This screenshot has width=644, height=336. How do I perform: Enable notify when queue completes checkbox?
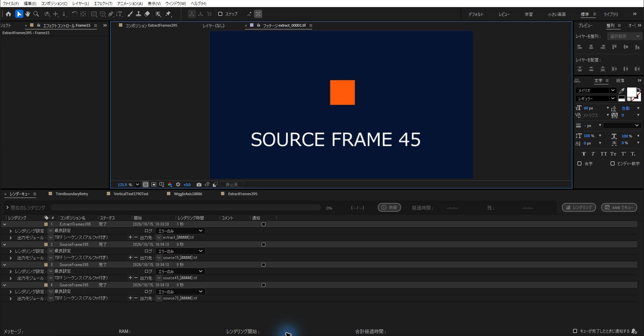click(575, 331)
